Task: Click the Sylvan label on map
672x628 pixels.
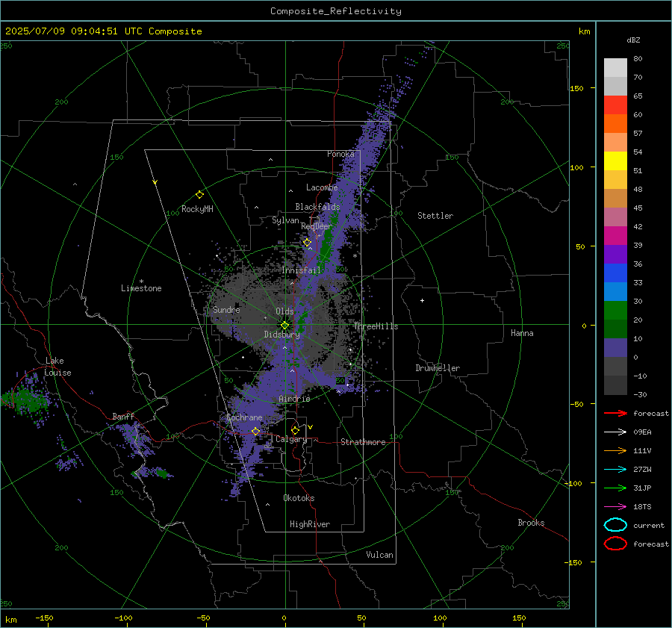Action: [285, 220]
